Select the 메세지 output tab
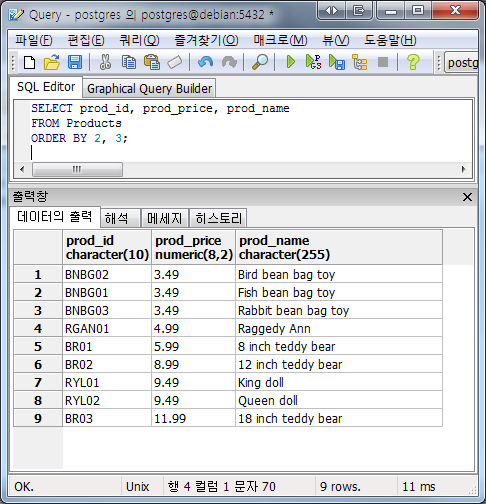Screen dimensions: 486x504 tap(165, 218)
